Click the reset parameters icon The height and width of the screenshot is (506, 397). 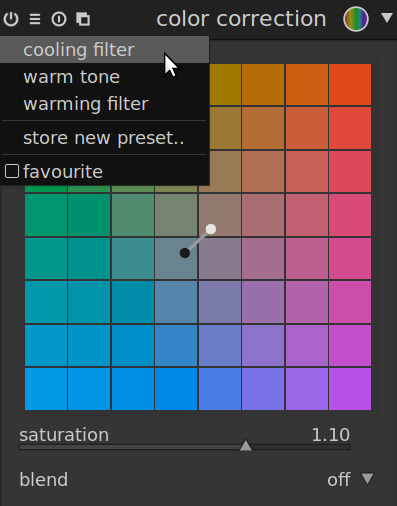point(59,19)
